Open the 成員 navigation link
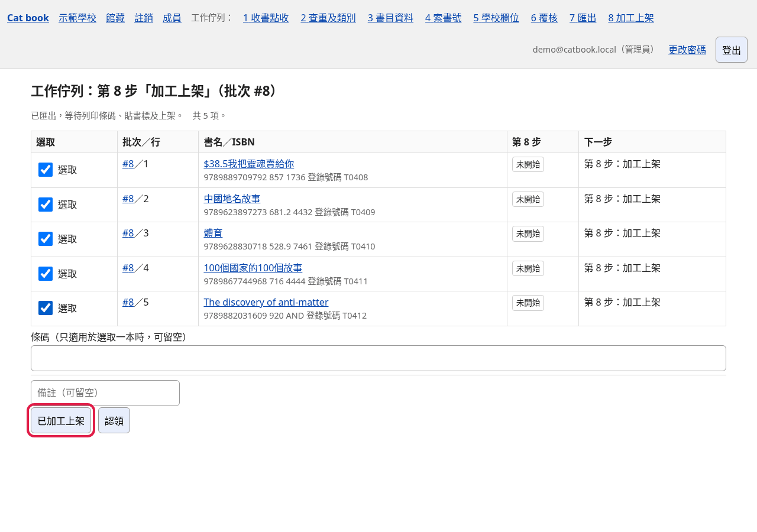Image resolution: width=757 pixels, height=532 pixels. (172, 18)
